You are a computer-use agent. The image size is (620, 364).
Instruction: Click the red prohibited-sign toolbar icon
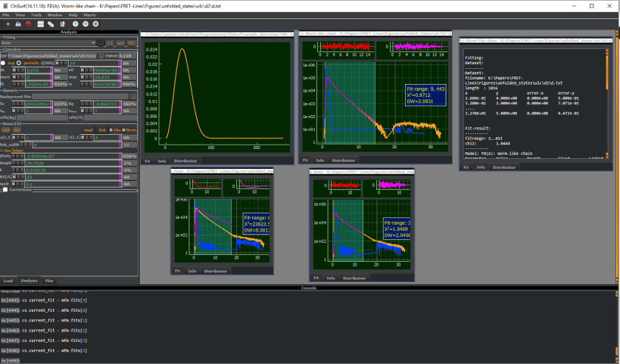[x=28, y=24]
